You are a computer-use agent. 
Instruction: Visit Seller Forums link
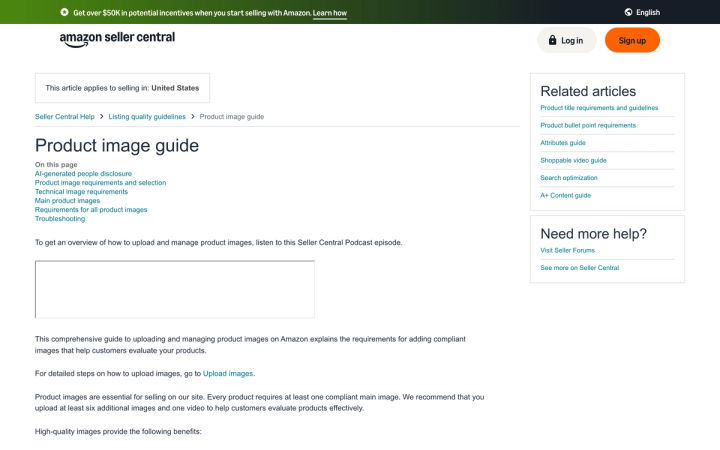tap(568, 250)
